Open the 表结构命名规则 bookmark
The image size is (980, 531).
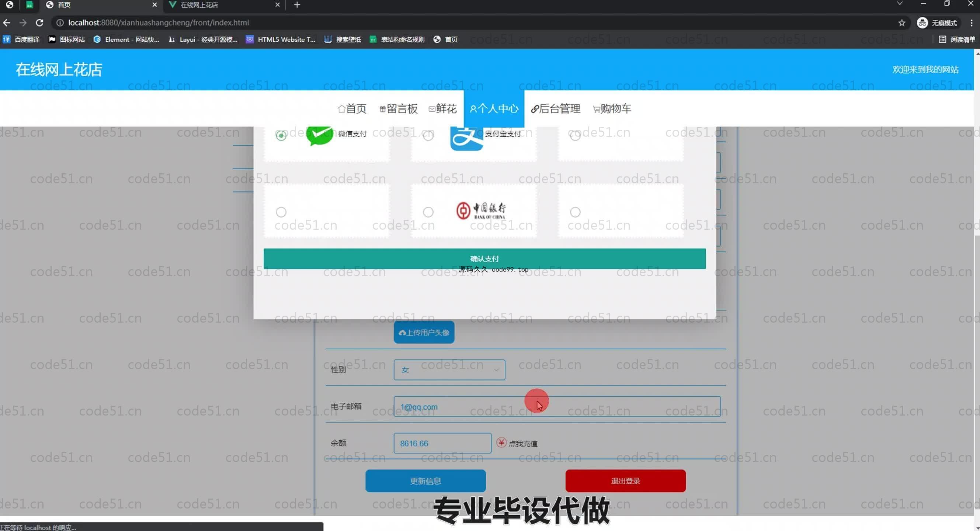[397, 39]
